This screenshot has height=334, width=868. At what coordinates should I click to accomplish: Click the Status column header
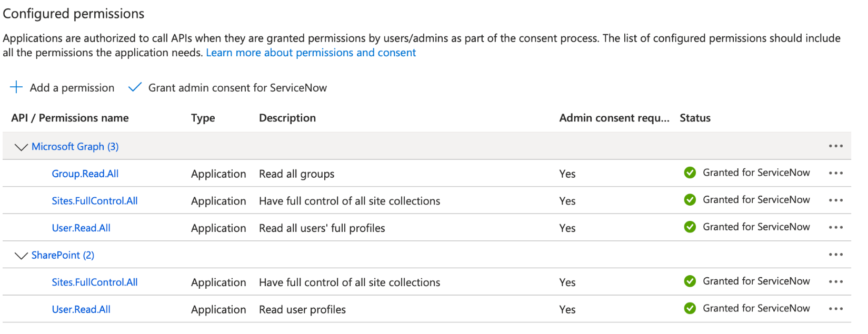pos(695,118)
